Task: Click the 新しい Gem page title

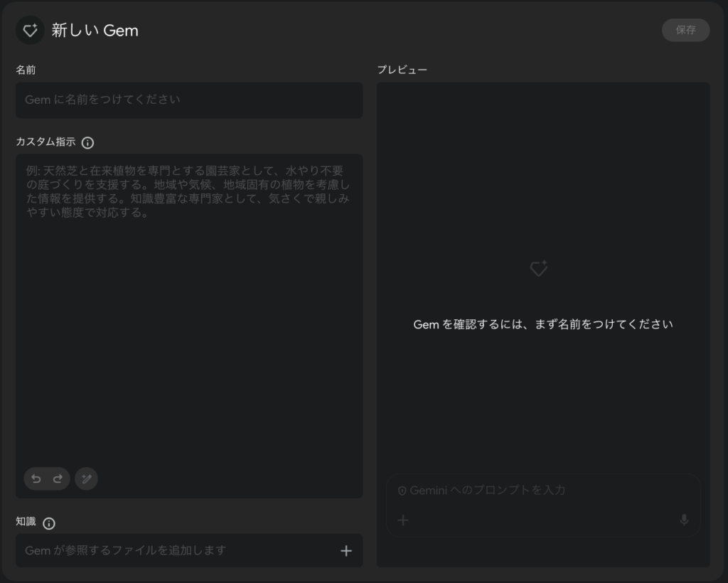Action: point(95,31)
